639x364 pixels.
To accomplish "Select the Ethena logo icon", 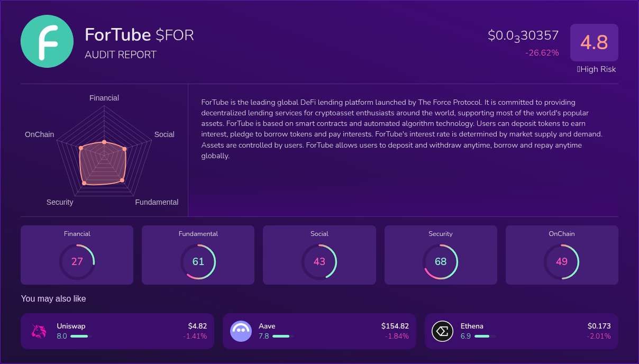I will click(442, 331).
